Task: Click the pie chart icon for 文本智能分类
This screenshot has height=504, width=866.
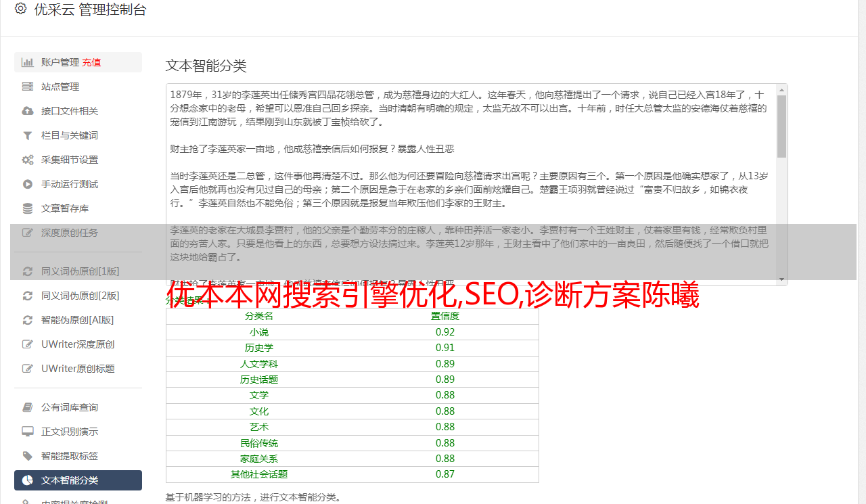Action: click(28, 480)
